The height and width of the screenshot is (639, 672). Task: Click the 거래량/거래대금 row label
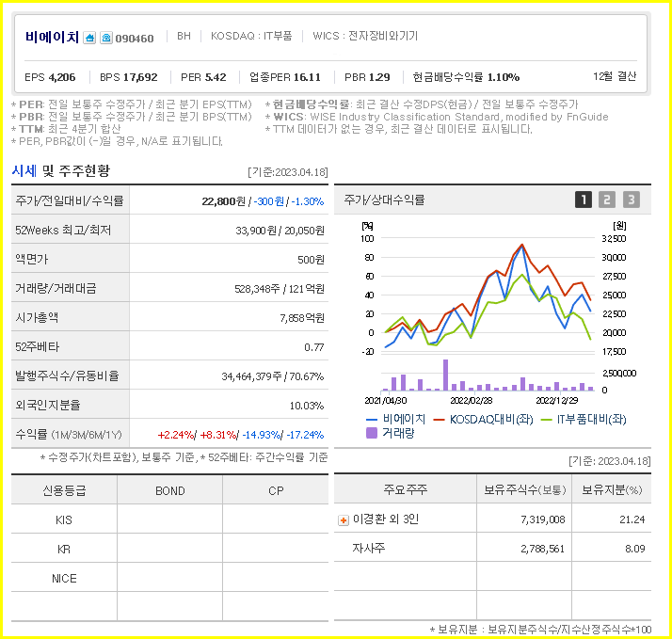tap(56, 288)
